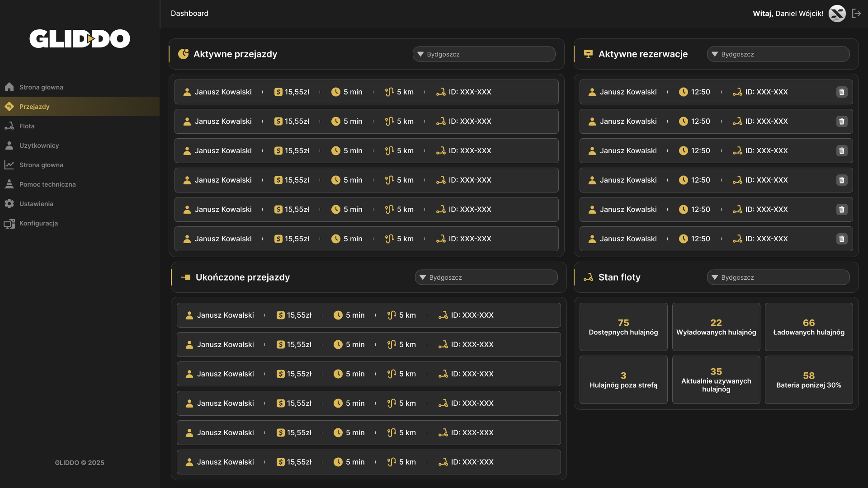The width and height of the screenshot is (868, 488).
Task: Click the gear icon for Ustawienia
Action: [x=9, y=204]
